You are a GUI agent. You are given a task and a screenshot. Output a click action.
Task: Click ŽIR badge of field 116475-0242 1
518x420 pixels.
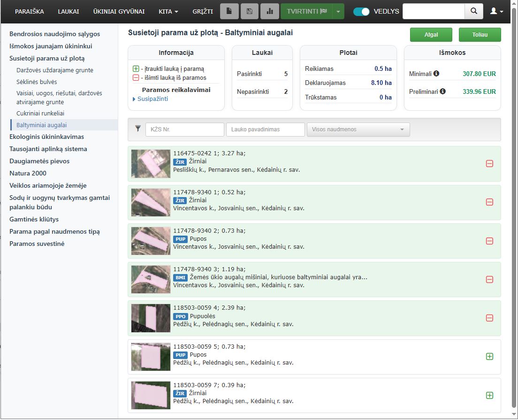point(180,161)
